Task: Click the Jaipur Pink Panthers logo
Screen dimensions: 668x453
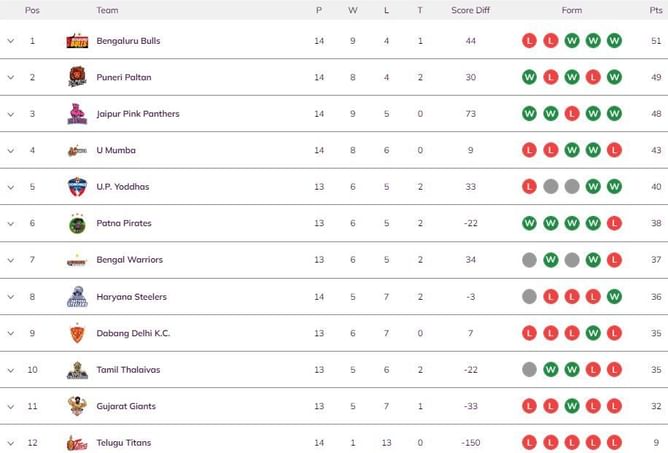Action: coord(77,114)
